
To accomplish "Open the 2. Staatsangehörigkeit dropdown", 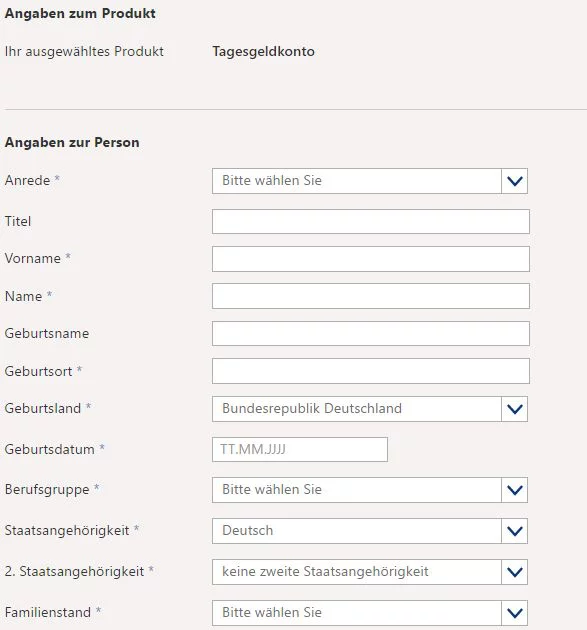I will pyautogui.click(x=370, y=572).
